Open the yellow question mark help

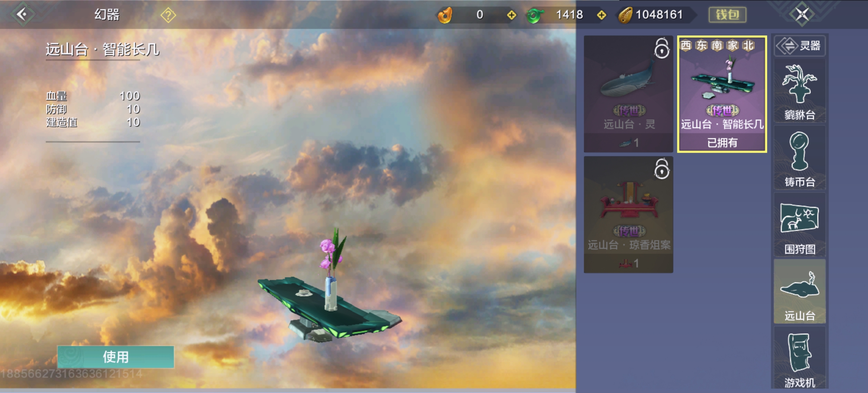168,15
